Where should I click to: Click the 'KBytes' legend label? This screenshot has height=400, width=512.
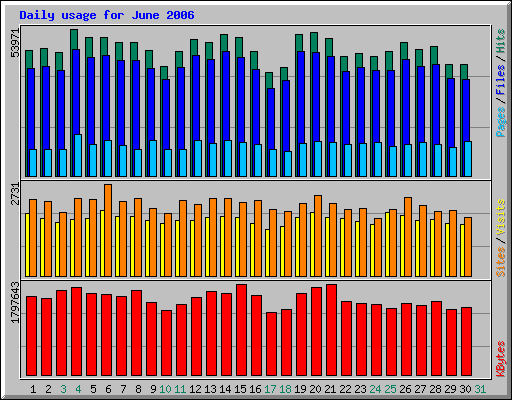(501, 359)
